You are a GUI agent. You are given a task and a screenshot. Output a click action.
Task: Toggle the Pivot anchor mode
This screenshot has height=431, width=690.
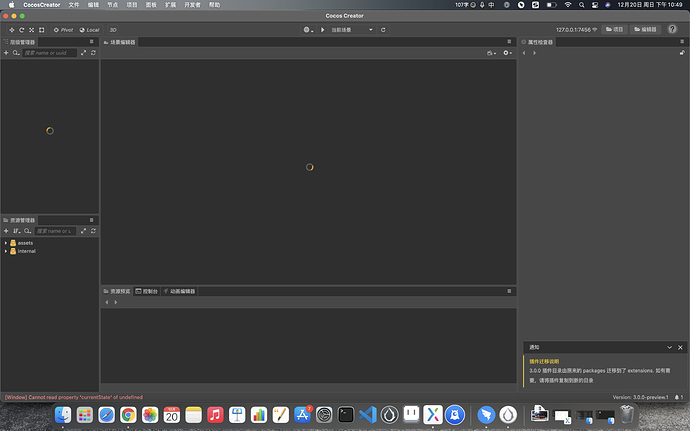(63, 30)
